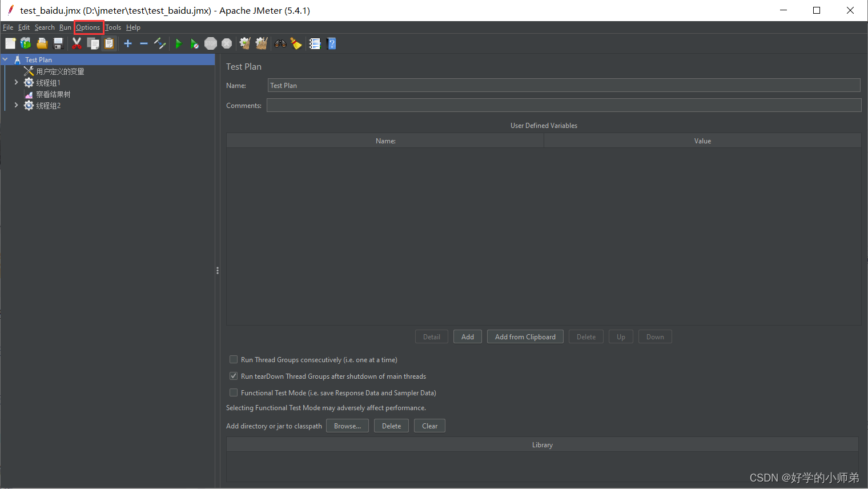
Task: Click the graph icon beside 察看结果树
Action: pyautogui.click(x=29, y=94)
